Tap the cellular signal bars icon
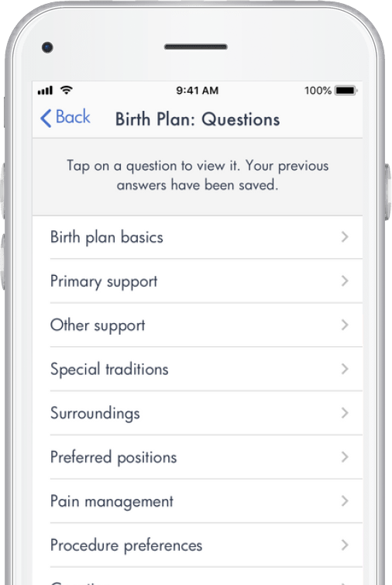 coord(45,91)
